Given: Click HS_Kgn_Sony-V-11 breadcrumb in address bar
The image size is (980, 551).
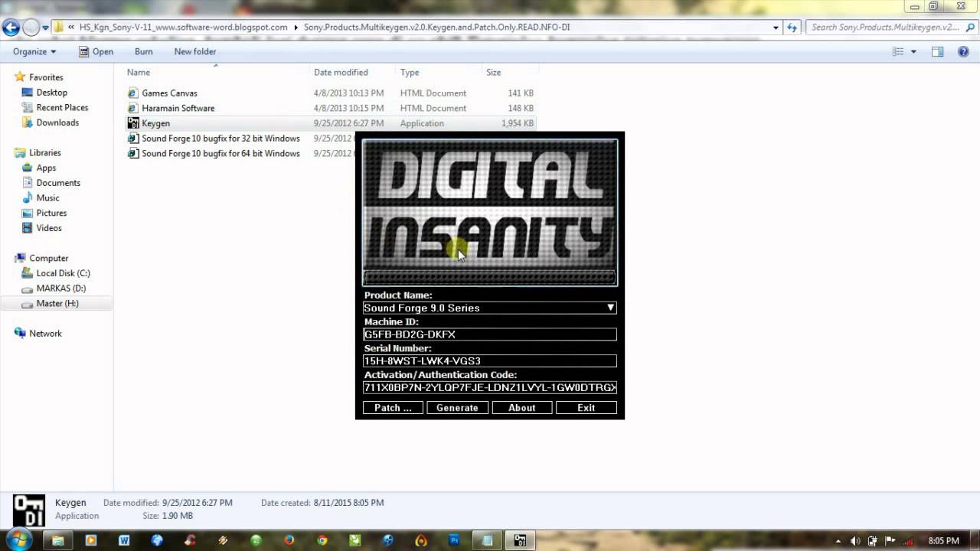Looking at the screenshot, I should click(x=184, y=27).
